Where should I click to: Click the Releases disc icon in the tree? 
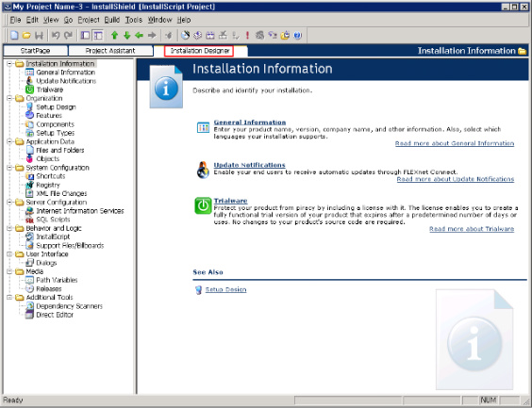[x=30, y=288]
